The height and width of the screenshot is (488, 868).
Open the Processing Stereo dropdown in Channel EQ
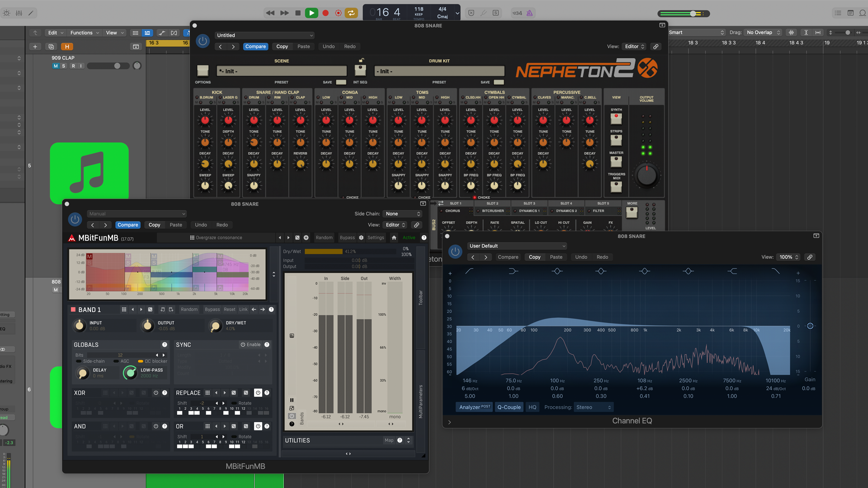[x=593, y=407]
